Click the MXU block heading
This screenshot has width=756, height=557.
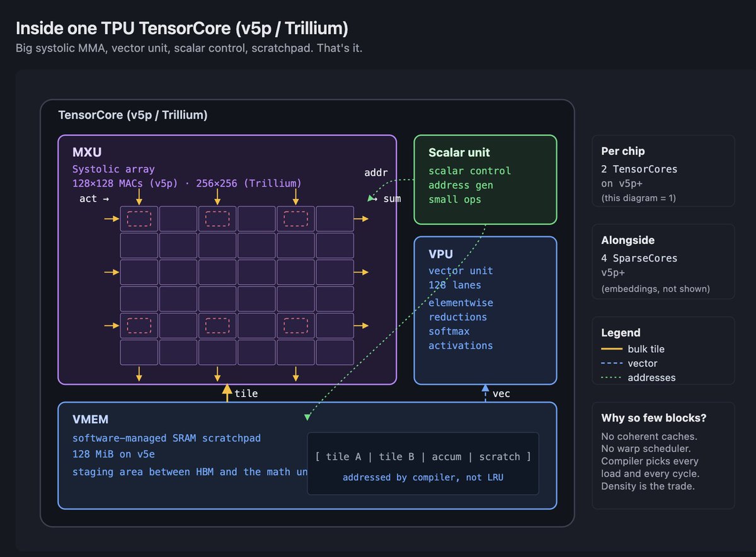87,152
